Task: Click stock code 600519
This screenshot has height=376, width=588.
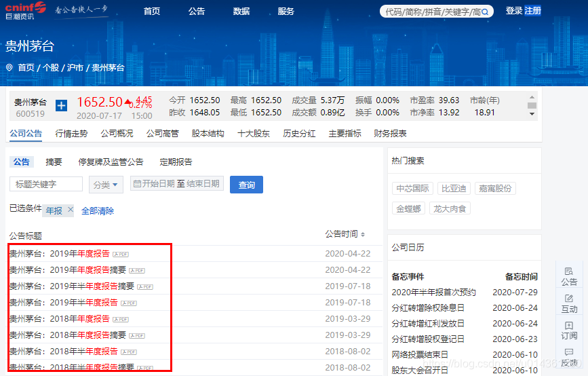Action: point(31,114)
